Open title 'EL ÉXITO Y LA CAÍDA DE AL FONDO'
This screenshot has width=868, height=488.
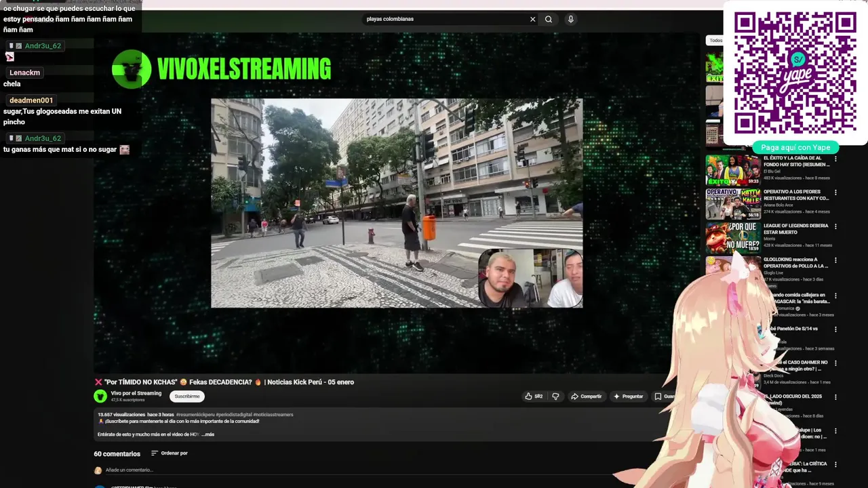tap(795, 161)
